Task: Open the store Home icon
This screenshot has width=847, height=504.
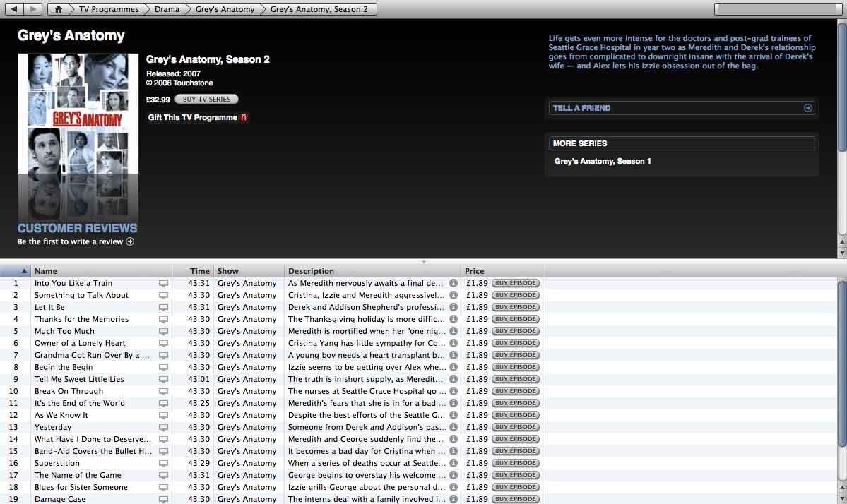Action: [59, 9]
